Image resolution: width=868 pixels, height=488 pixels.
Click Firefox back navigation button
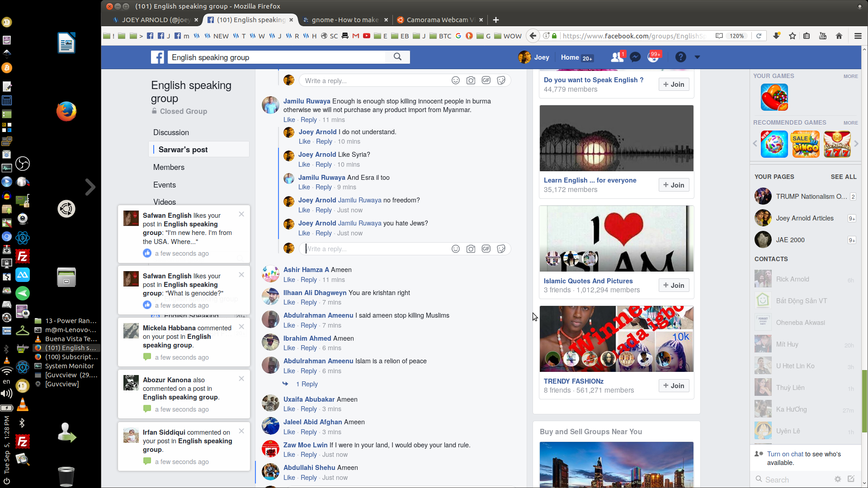point(533,36)
